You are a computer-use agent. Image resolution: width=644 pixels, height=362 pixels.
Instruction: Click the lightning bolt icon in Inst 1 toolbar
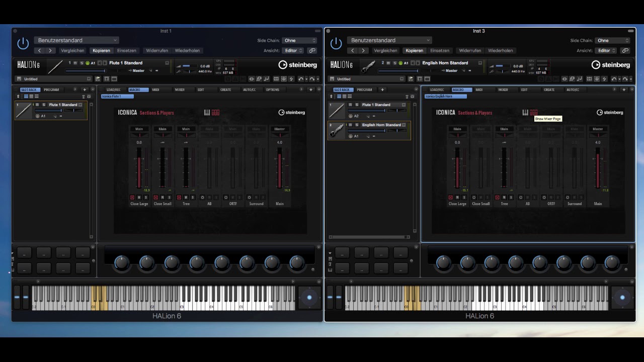click(x=291, y=79)
